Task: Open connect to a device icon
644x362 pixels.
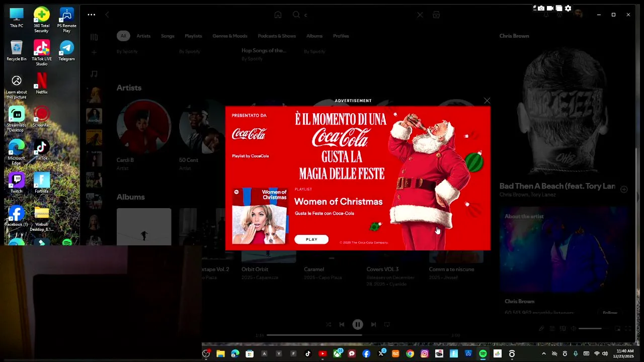Action: click(x=562, y=329)
